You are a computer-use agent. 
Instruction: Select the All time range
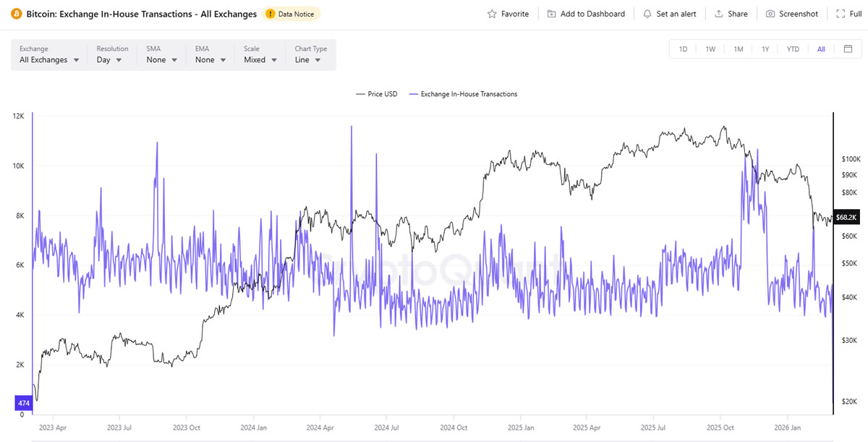[821, 48]
